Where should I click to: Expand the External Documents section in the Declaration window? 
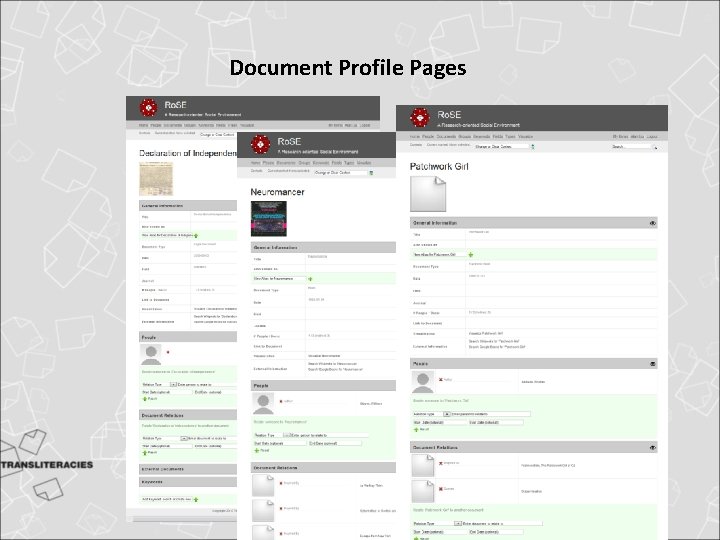[x=188, y=469]
